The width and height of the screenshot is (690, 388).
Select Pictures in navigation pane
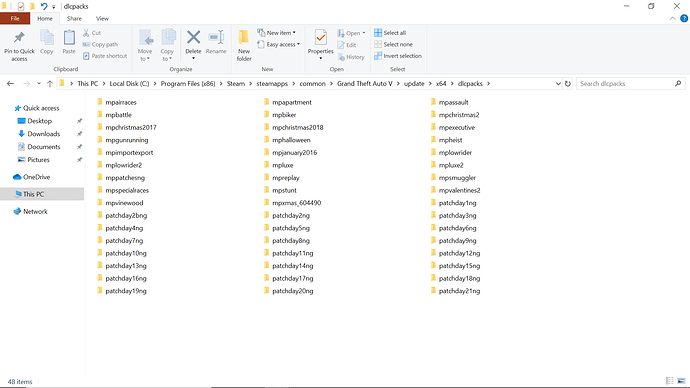(38, 160)
